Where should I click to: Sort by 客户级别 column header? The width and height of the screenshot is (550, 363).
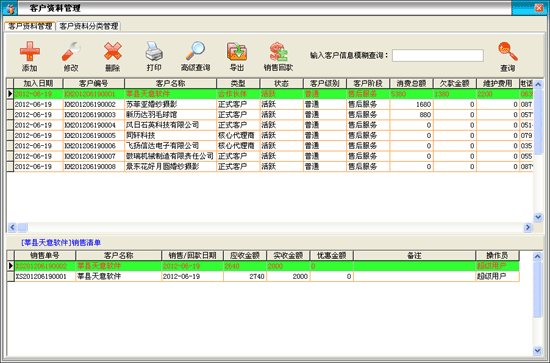tap(325, 83)
